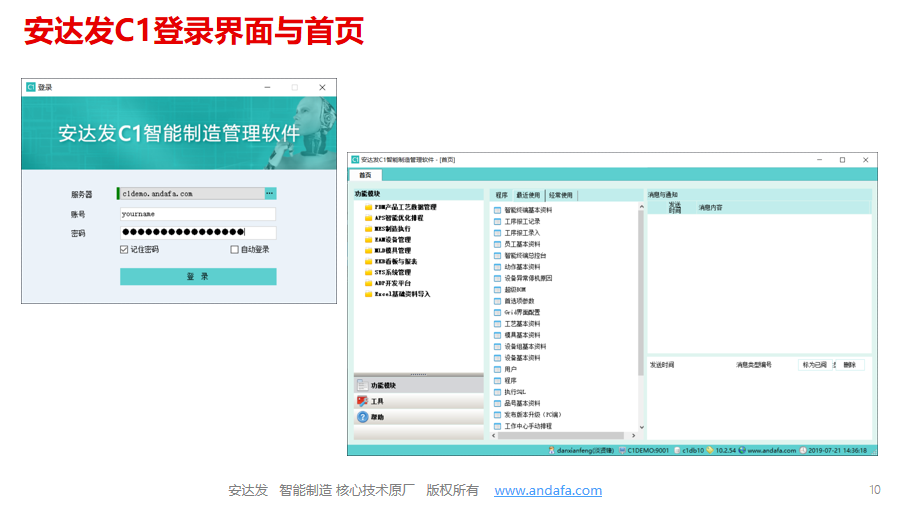Open 工序报工记录 program entry
Viewport: 907px width, 509px height.
point(517,222)
